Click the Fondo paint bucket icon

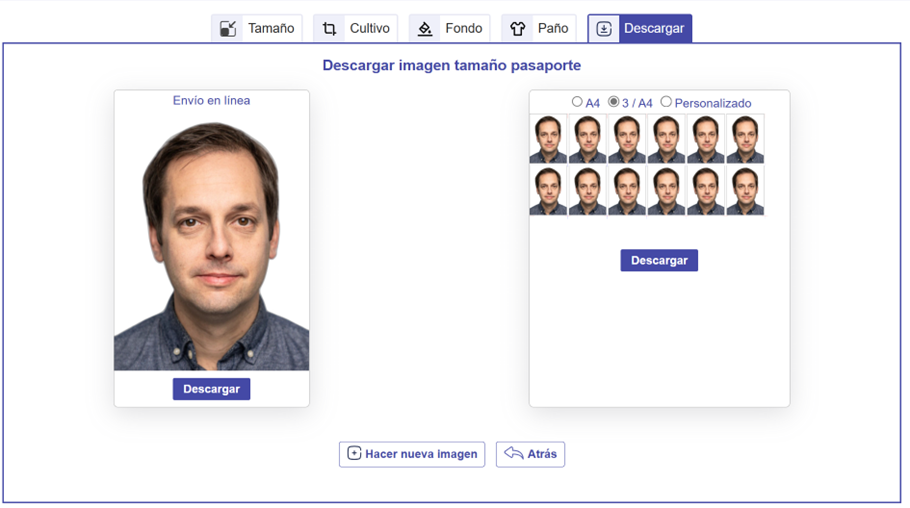click(425, 28)
